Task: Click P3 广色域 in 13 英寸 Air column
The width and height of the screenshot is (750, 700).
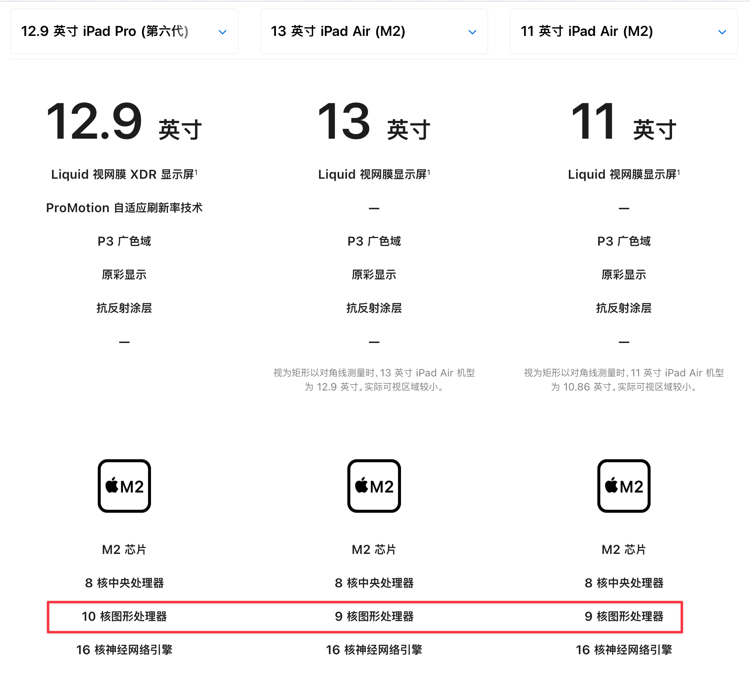Action: tap(374, 241)
